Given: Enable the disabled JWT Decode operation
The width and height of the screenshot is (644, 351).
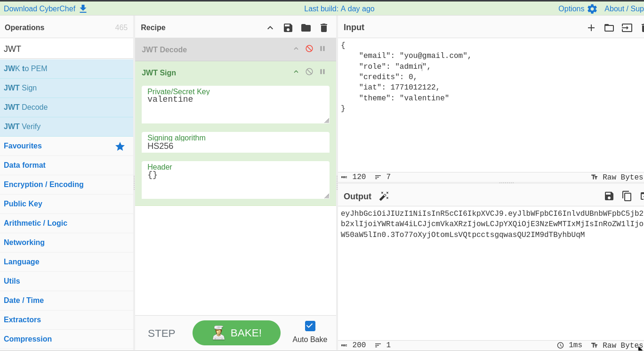Looking at the screenshot, I should 309,49.
